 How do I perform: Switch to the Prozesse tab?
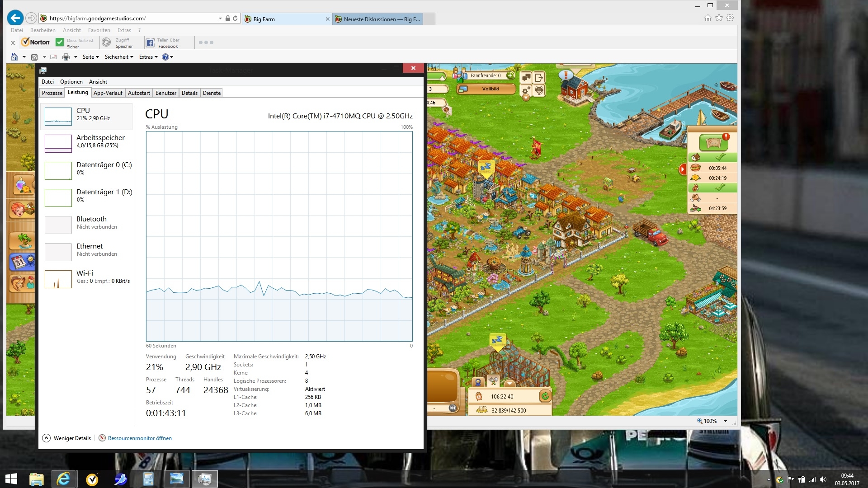(52, 93)
